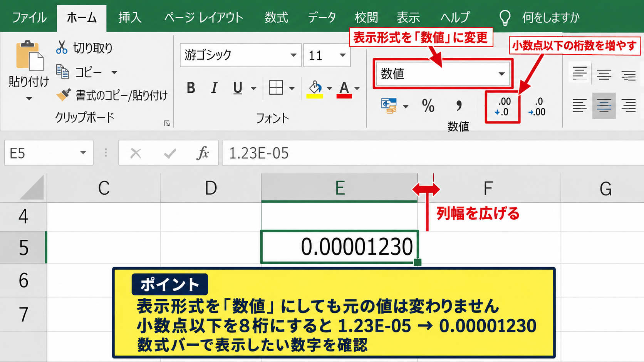
Task: Switch to the 数式 tab
Action: [276, 17]
